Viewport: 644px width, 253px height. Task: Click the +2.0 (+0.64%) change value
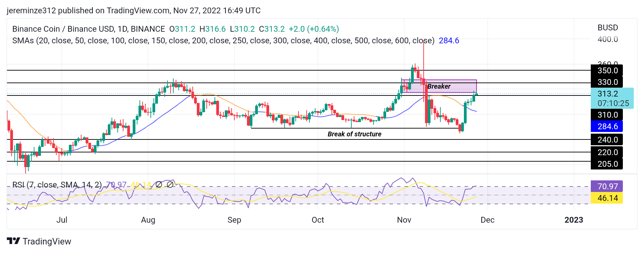[x=314, y=29]
